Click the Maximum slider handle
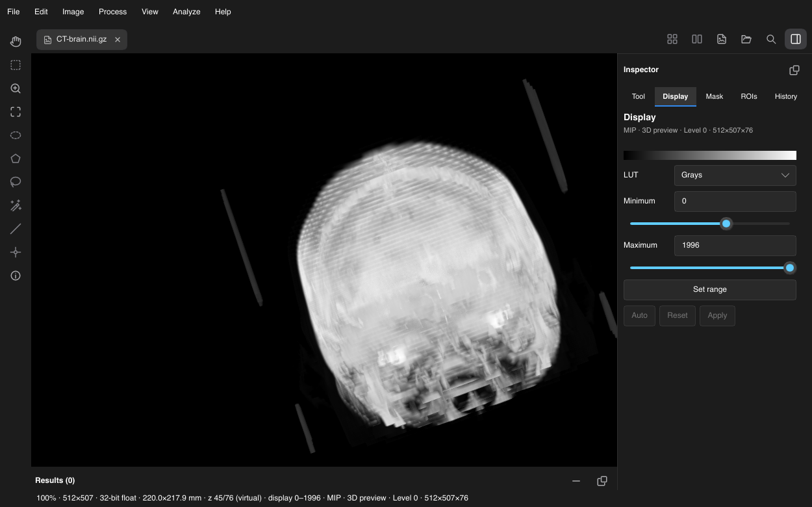 tap(790, 268)
